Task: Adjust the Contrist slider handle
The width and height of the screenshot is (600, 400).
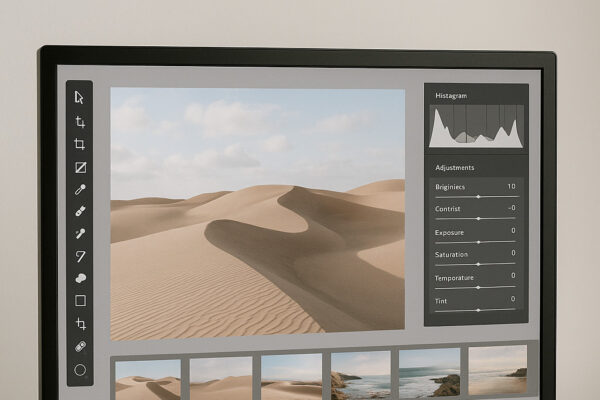Action: click(478, 219)
